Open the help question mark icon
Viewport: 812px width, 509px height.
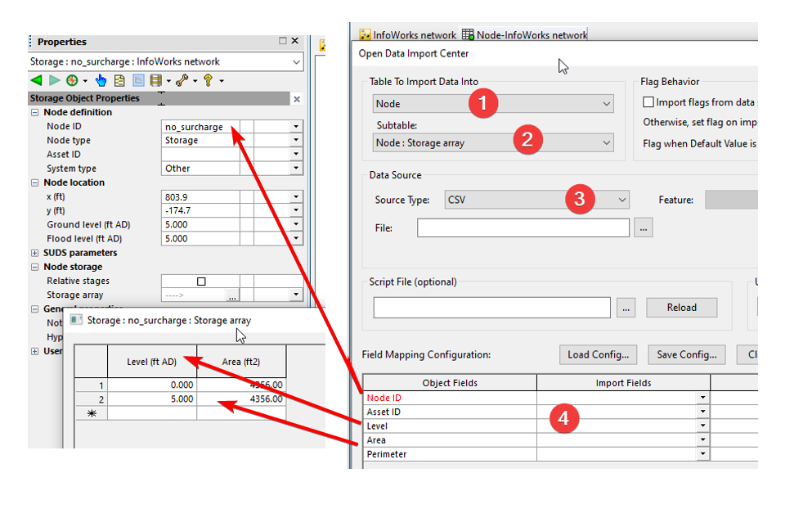(x=209, y=80)
